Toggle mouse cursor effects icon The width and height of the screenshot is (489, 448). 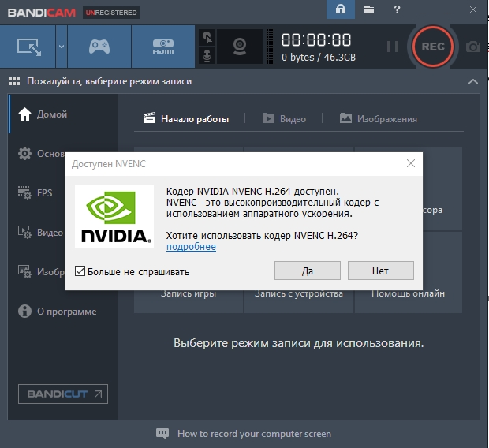(207, 38)
